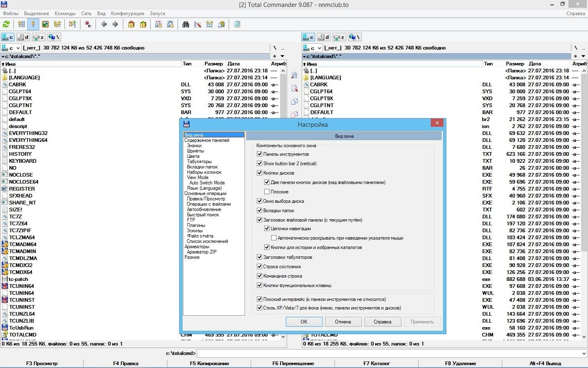Click edit icon on vertical button bar

click(294, 88)
